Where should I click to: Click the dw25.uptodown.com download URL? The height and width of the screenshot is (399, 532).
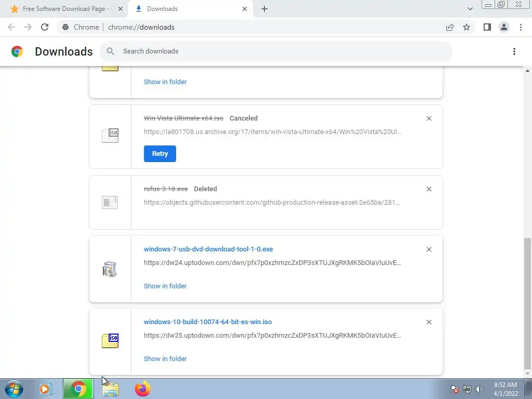tap(272, 335)
